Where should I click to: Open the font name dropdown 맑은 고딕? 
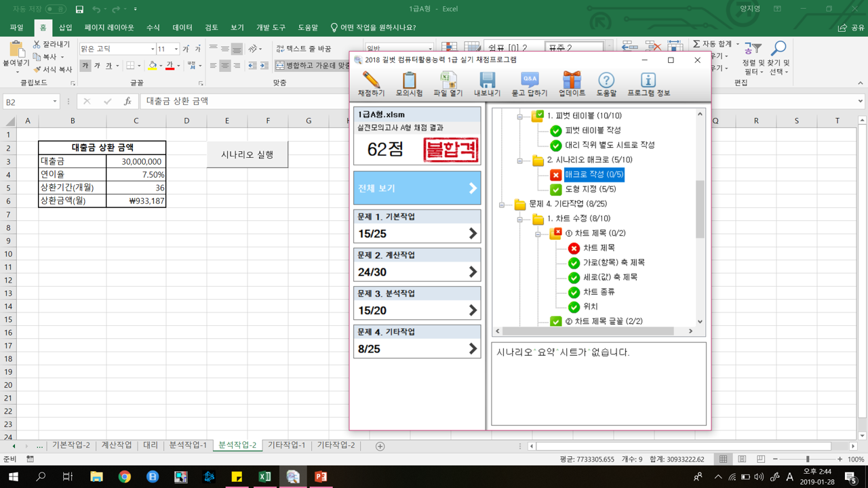[152, 49]
